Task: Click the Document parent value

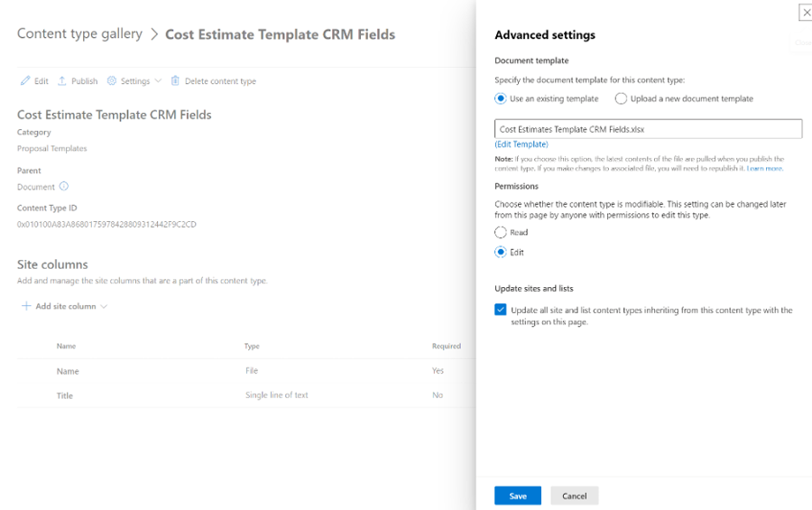Action: (x=36, y=187)
